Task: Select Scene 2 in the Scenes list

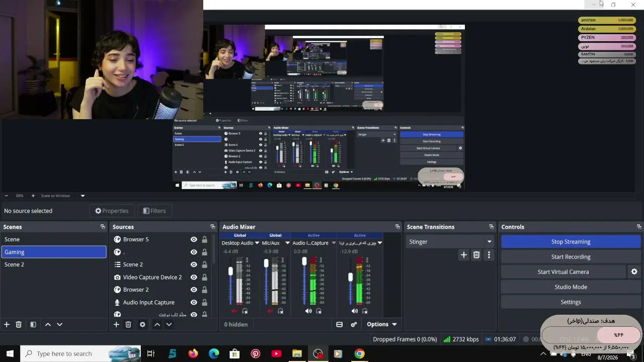Action: (54, 264)
